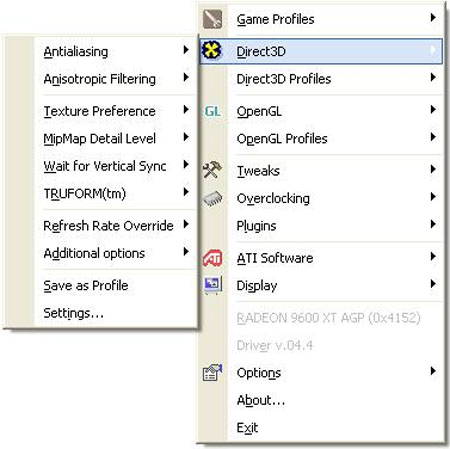Choose the TRUFORM(tm) menu item

tap(115, 193)
